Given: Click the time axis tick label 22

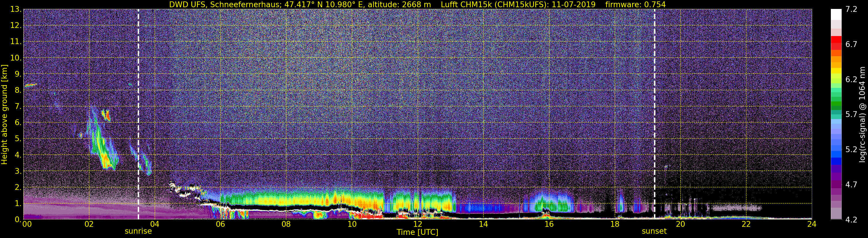Looking at the screenshot, I should 746,224.
